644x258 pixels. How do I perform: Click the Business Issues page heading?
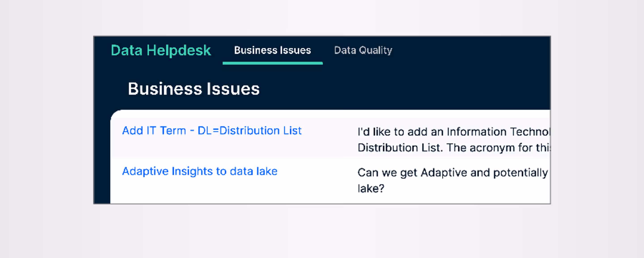point(194,89)
